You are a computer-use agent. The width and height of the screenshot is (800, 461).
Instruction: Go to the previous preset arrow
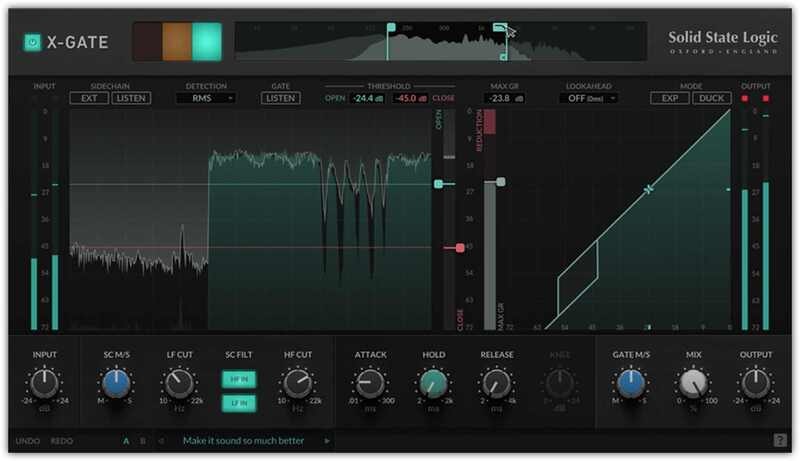pyautogui.click(x=163, y=440)
